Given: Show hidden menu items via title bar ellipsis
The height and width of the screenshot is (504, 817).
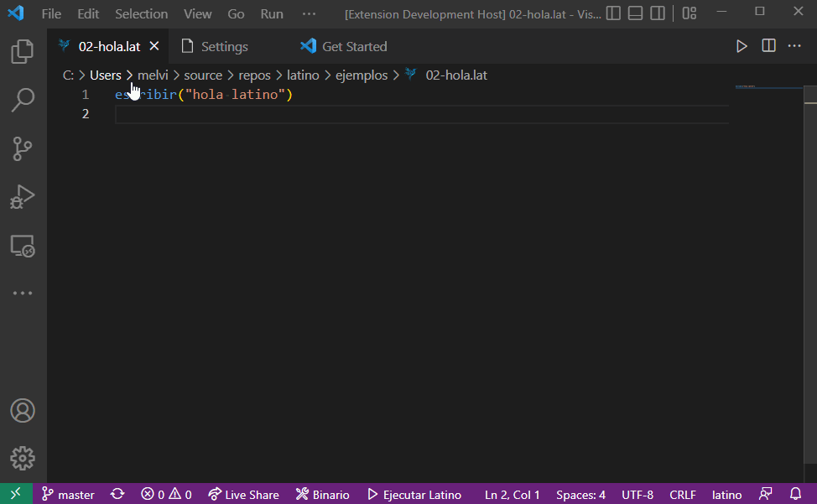Looking at the screenshot, I should click(309, 13).
